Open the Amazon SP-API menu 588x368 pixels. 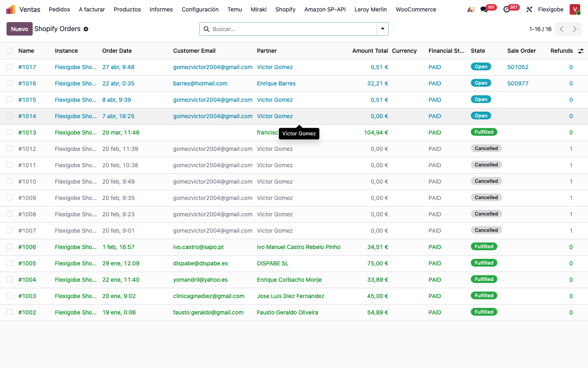[x=325, y=9]
